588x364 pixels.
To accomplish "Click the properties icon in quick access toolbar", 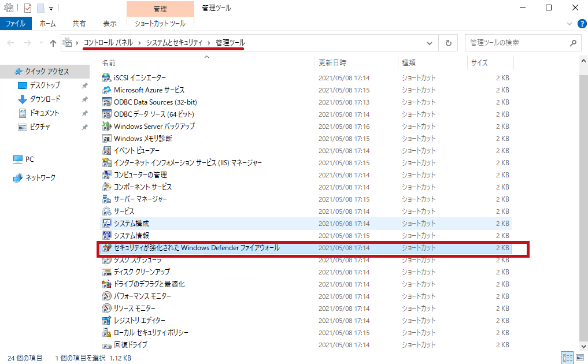I will click(x=28, y=8).
